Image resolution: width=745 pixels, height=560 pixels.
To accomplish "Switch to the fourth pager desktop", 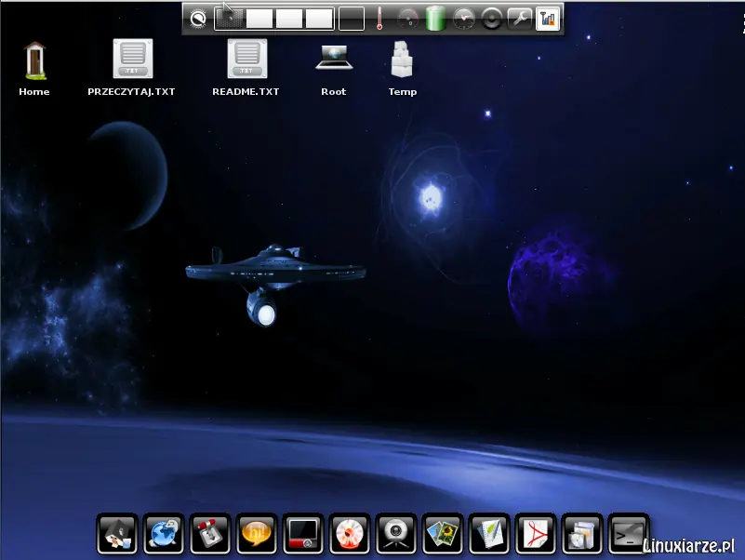I will click(x=319, y=19).
